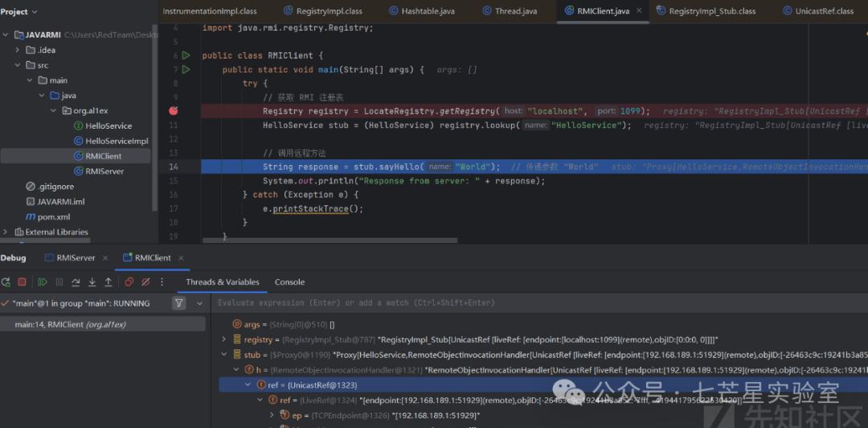Expand the ep TCPEndpoint@1326 field
868x428 pixels.
272,414
